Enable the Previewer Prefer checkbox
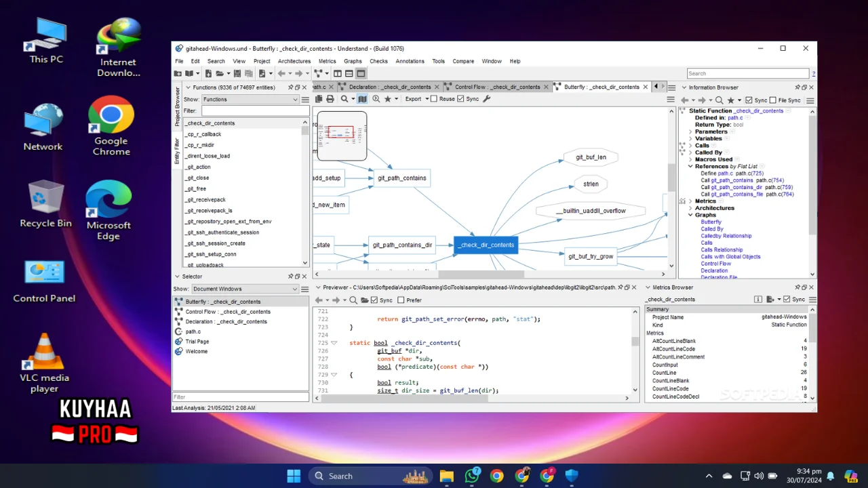This screenshot has height=488, width=868. click(401, 300)
